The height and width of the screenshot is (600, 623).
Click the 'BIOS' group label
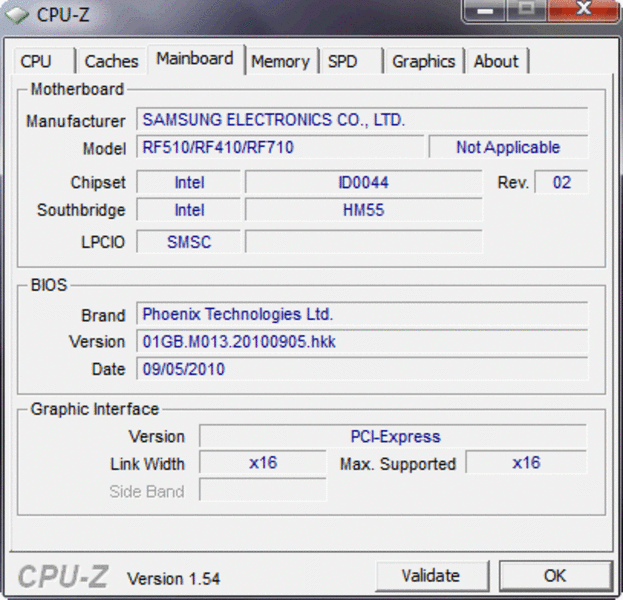pyautogui.click(x=49, y=285)
